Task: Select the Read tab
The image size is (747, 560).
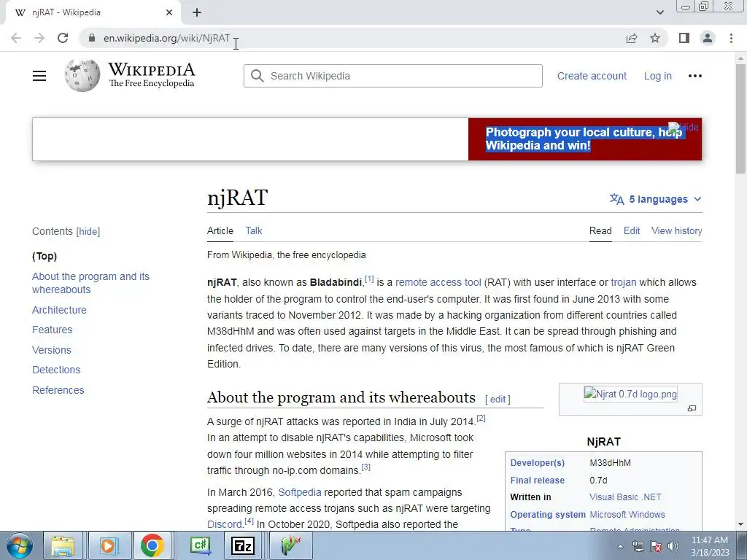Action: [600, 230]
